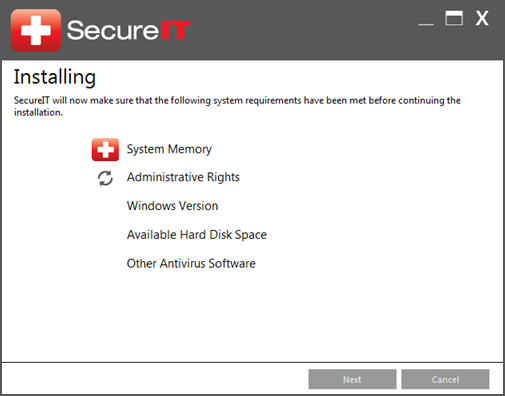Image resolution: width=505 pixels, height=396 pixels.
Task: Click the red "IT" letters in the logo
Action: tap(175, 30)
